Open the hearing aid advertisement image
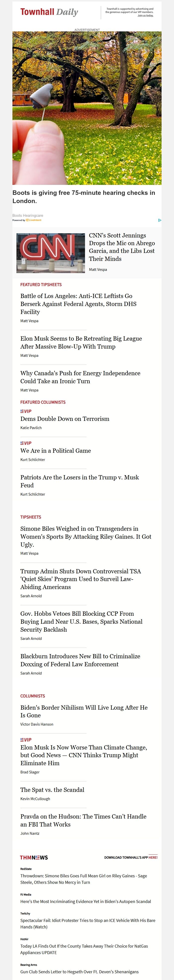The width and height of the screenshot is (174, 980). click(87, 108)
